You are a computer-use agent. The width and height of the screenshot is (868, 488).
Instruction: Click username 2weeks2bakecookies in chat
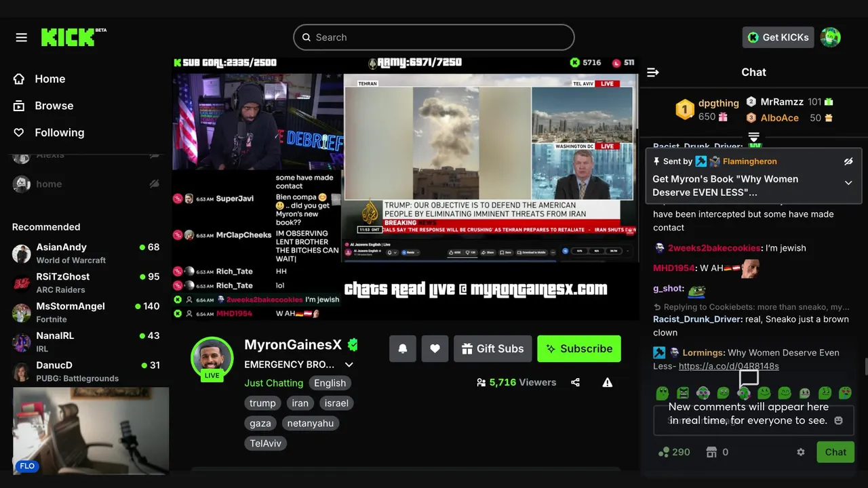tap(714, 248)
